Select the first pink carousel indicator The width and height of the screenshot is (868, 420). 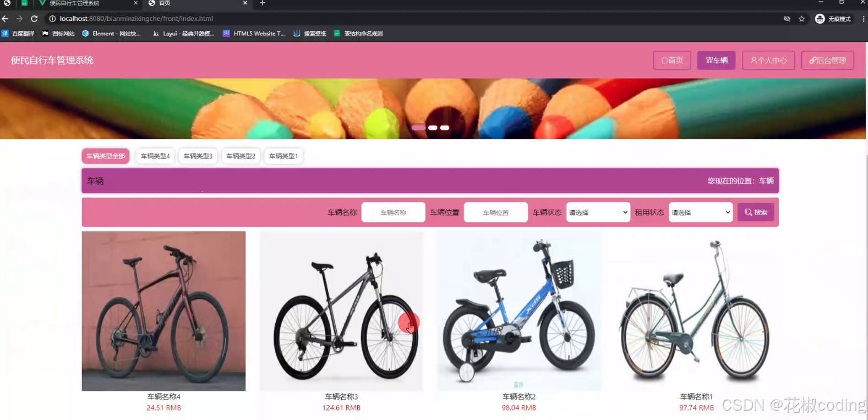coord(418,128)
